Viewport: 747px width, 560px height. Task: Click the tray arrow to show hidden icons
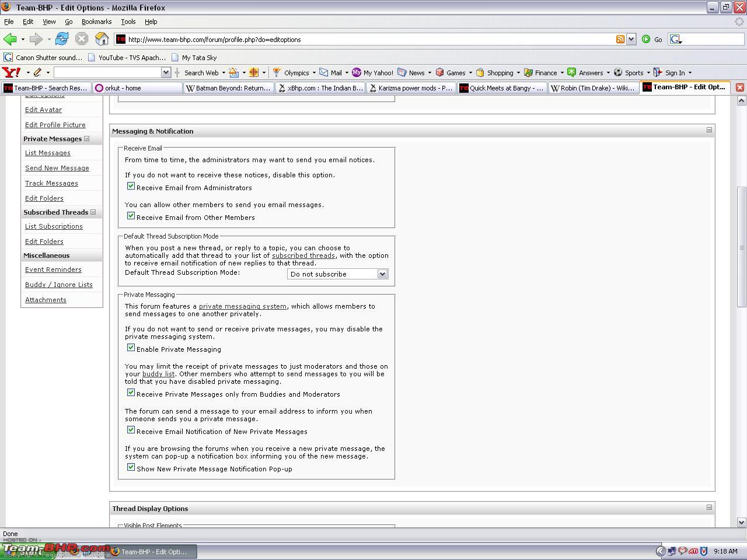[661, 551]
